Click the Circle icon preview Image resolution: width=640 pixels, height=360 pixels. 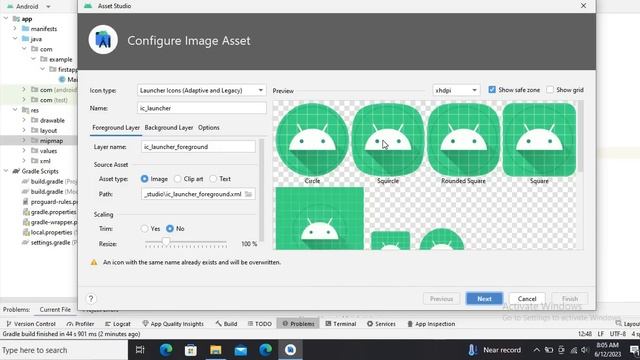coord(312,140)
